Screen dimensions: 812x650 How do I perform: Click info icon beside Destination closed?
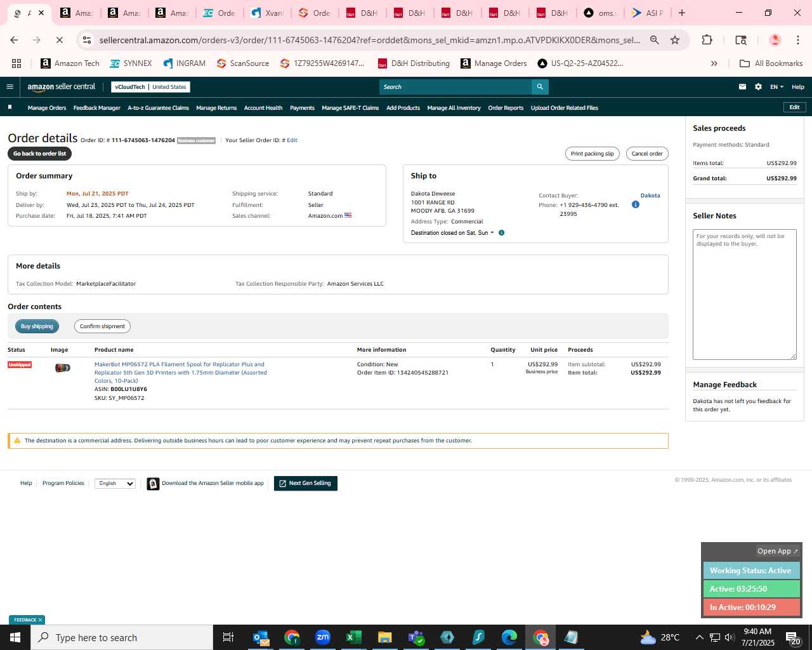point(501,233)
